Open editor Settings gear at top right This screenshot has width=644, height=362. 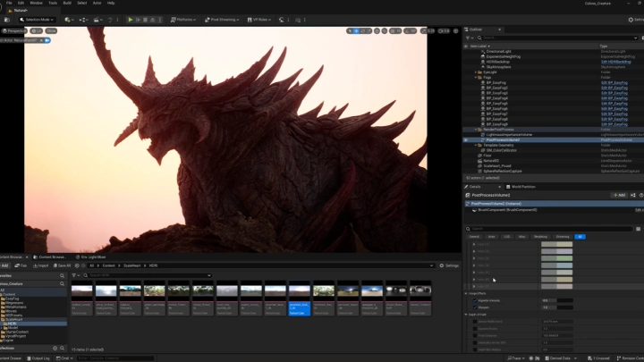pos(635,20)
